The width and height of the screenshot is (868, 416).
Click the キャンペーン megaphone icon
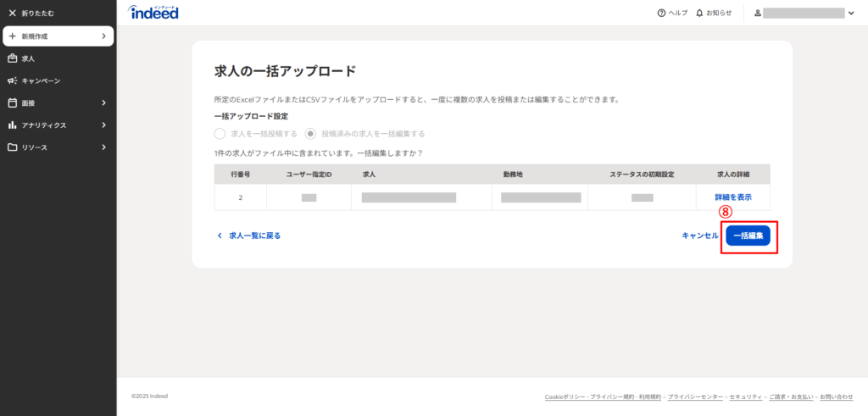tap(12, 80)
